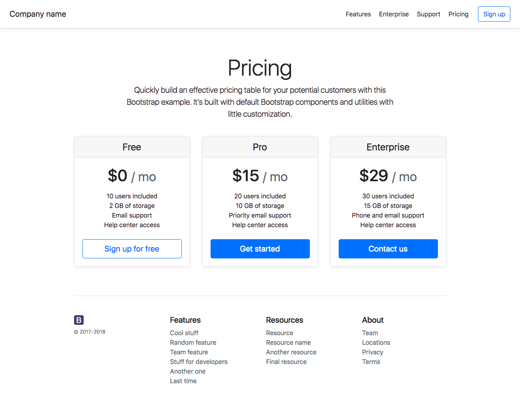Select Pricing in the top navigation
Viewport: 520px width, 420px height.
tap(458, 14)
